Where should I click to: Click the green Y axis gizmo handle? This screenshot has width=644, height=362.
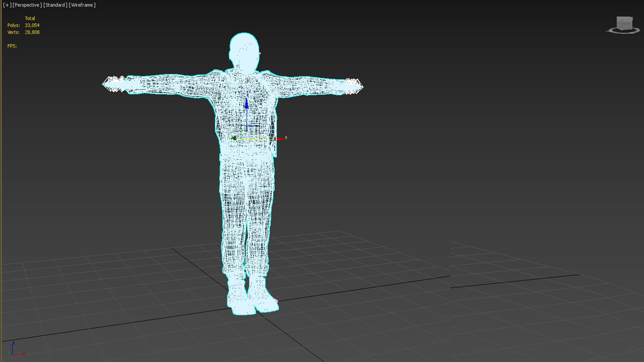234,138
